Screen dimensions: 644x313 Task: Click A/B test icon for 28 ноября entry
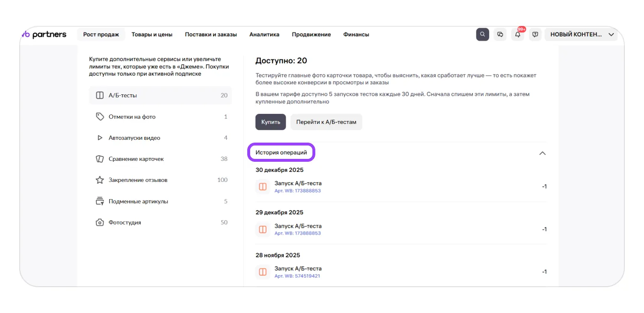coord(263,272)
